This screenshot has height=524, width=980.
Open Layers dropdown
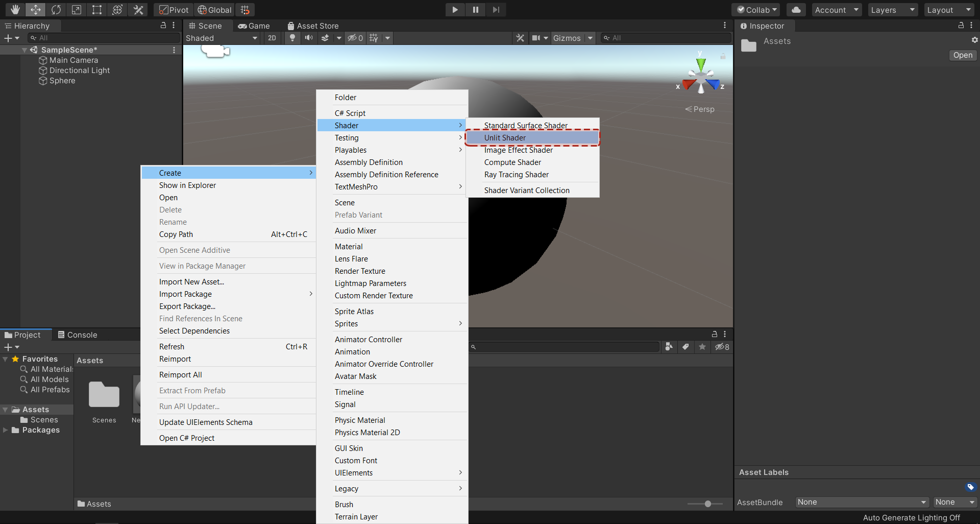click(893, 10)
